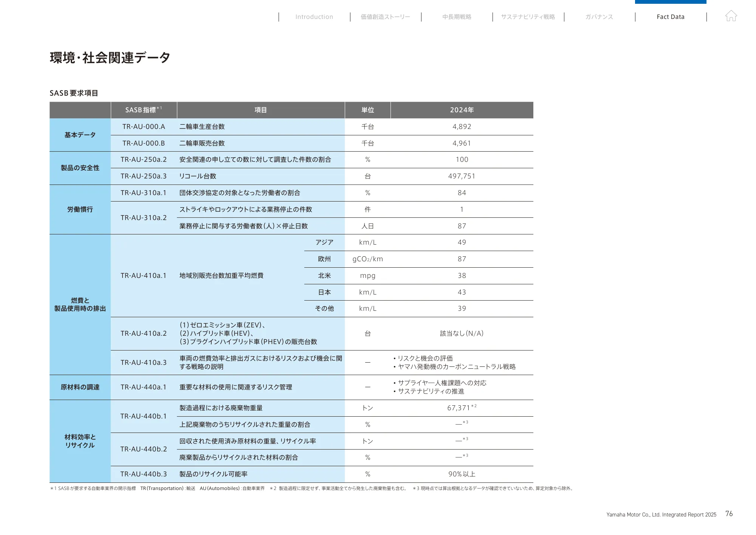Image resolution: width=756 pixels, height=535 pixels.
Task: Select the ガバナンス navigation item
Action: 599,17
